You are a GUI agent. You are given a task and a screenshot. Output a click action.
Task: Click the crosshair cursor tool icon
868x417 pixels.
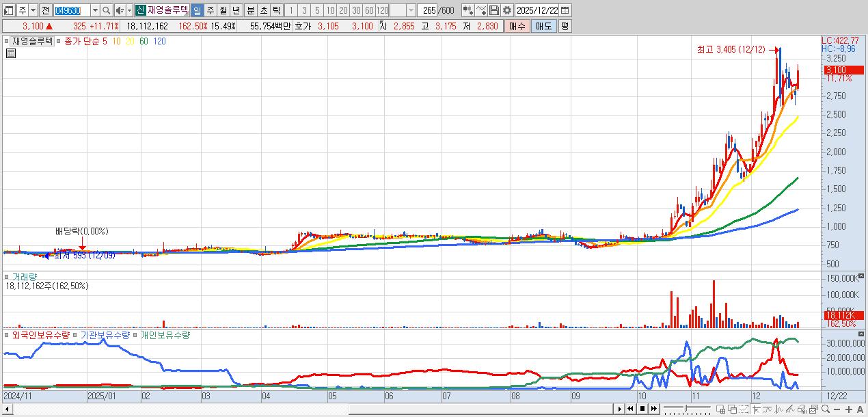(756, 409)
